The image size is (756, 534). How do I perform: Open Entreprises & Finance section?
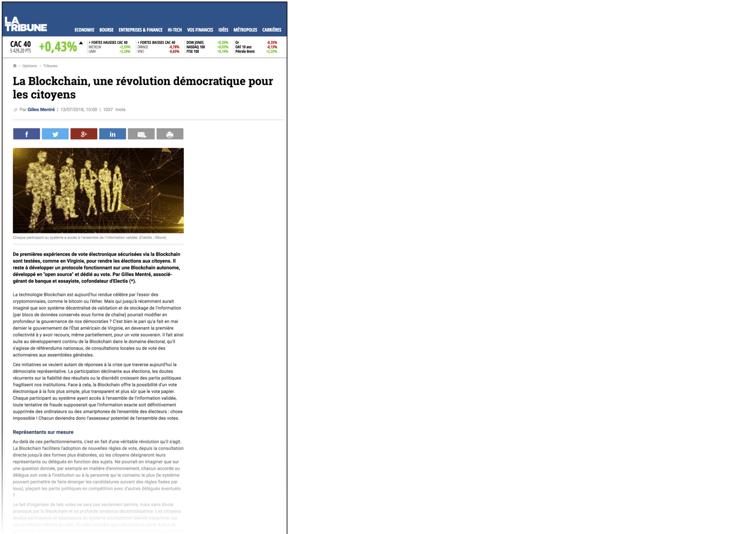pyautogui.click(x=141, y=30)
